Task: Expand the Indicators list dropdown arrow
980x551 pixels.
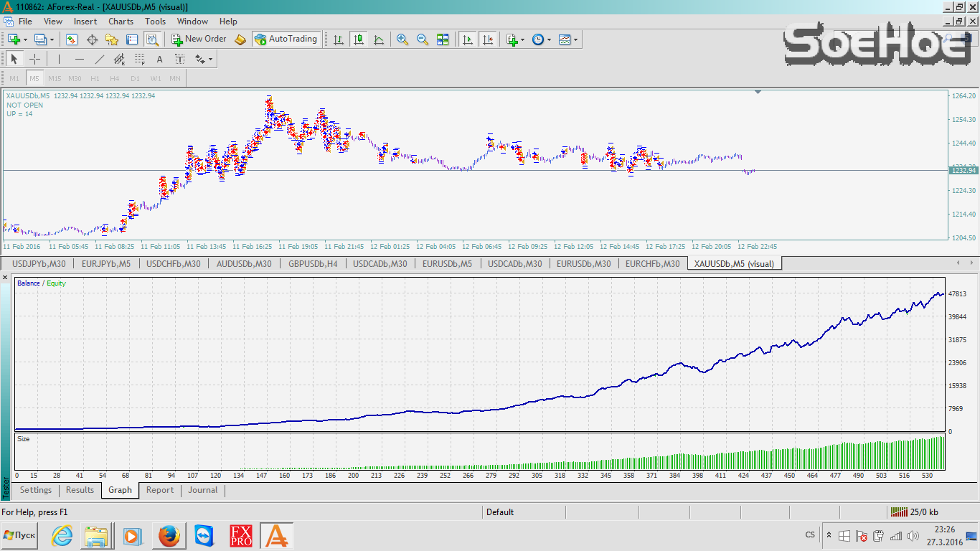Action: 522,40
